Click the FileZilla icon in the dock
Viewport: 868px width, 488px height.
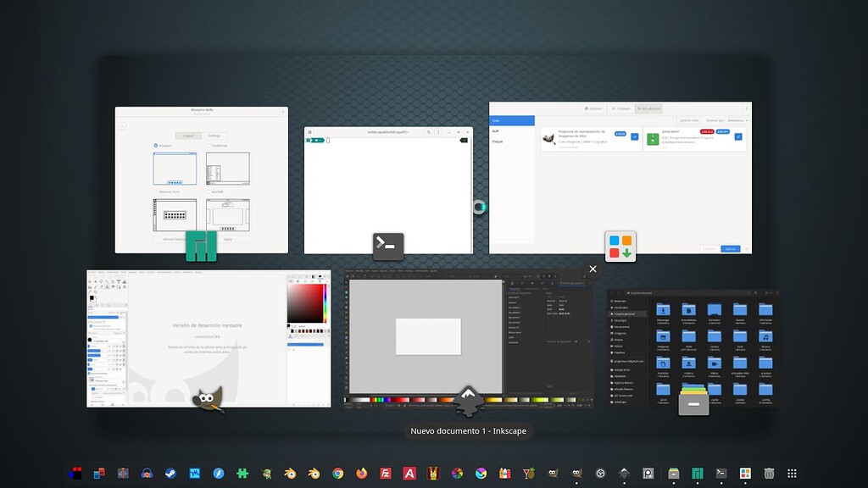pos(384,474)
